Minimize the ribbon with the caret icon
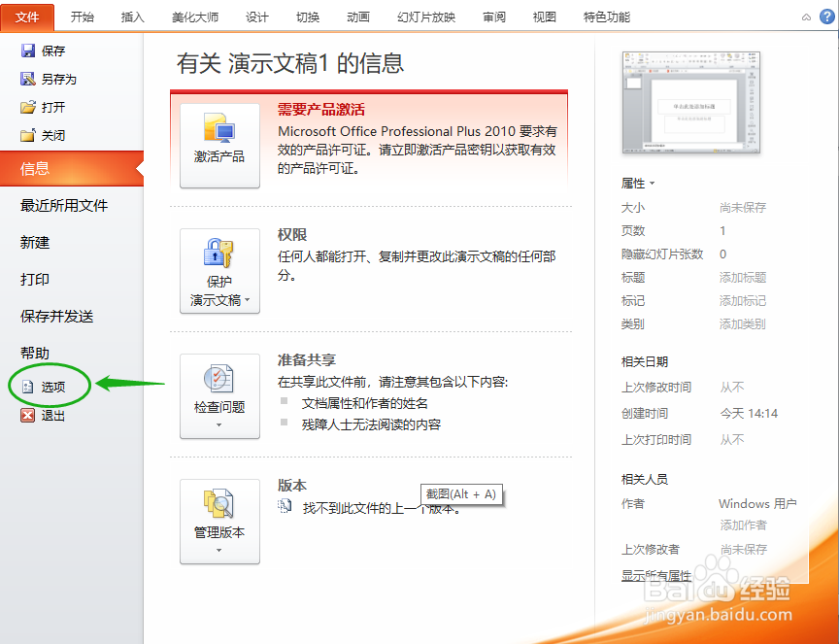The image size is (839, 644). (x=806, y=17)
